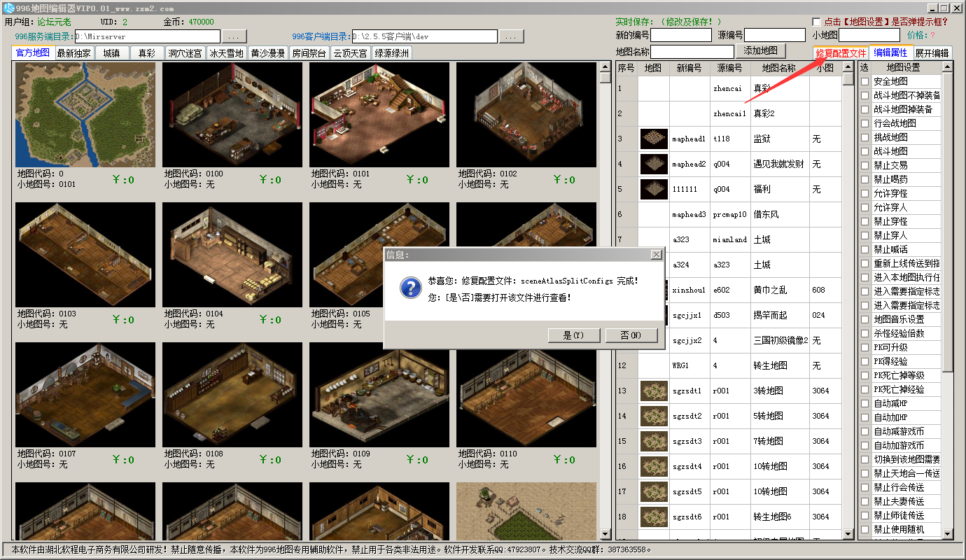The height and width of the screenshot is (560, 966).
Task: Switch to the 黄沙漫漫 tab
Action: coord(267,53)
